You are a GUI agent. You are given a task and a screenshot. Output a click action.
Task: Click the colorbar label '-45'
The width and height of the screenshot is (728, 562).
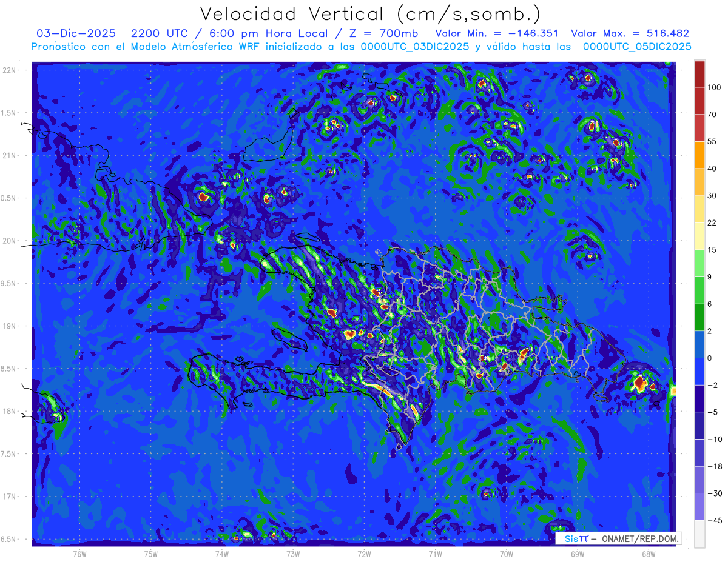point(714,520)
